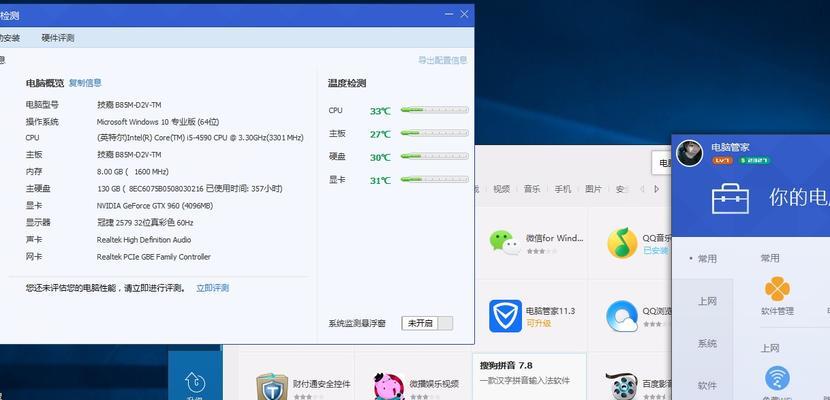Click the 微播娱乐视频 pink icon
The width and height of the screenshot is (830, 400).
(x=389, y=387)
